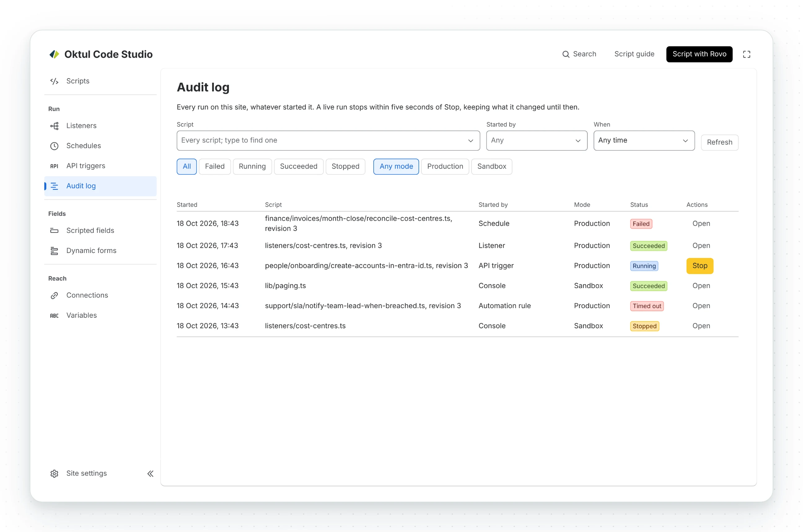Open the reconcile-cost-centres.ts failed run
The height and width of the screenshot is (532, 803).
(x=701, y=224)
